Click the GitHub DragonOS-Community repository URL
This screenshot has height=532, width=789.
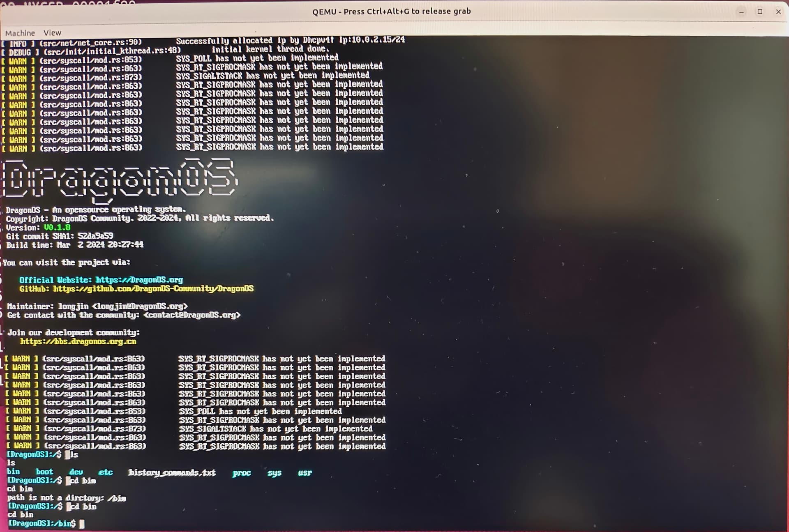pos(153,289)
